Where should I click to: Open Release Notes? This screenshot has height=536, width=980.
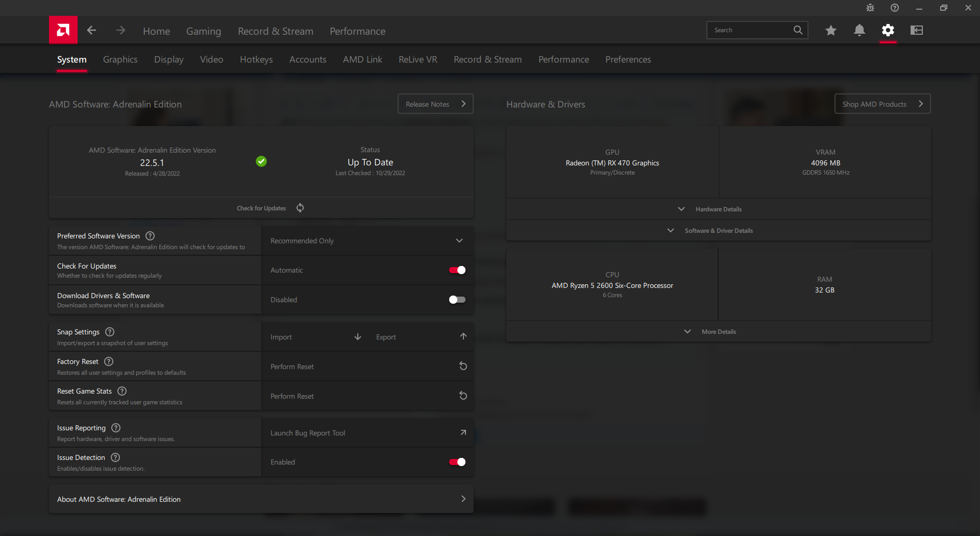[x=435, y=104]
